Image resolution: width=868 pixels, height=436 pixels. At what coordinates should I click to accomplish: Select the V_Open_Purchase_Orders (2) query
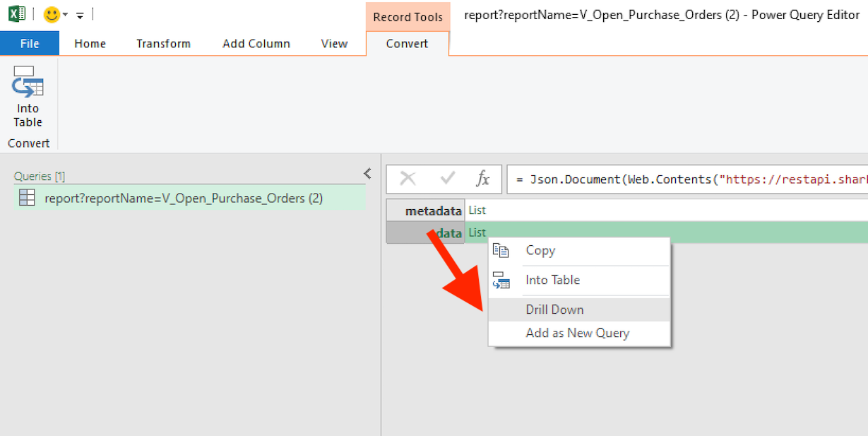tap(189, 199)
